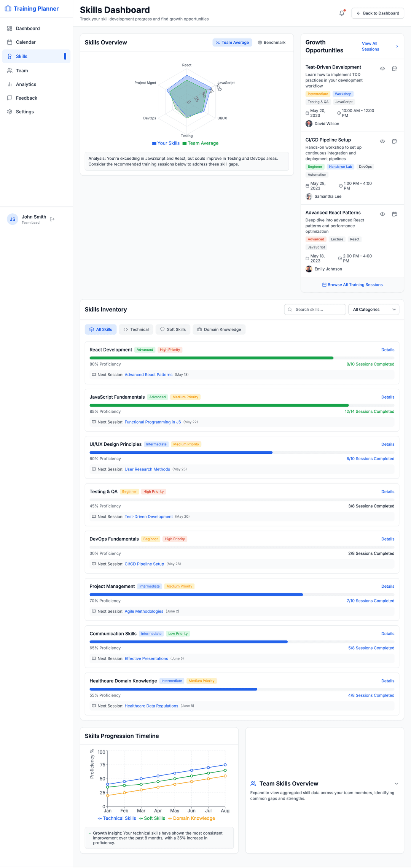Switch to the Technical skills tab
The width and height of the screenshot is (411, 868).
tap(136, 329)
